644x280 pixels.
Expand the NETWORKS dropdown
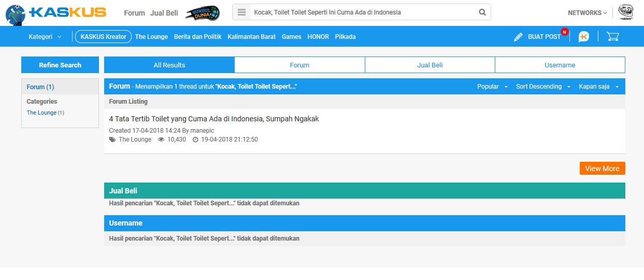tap(587, 12)
